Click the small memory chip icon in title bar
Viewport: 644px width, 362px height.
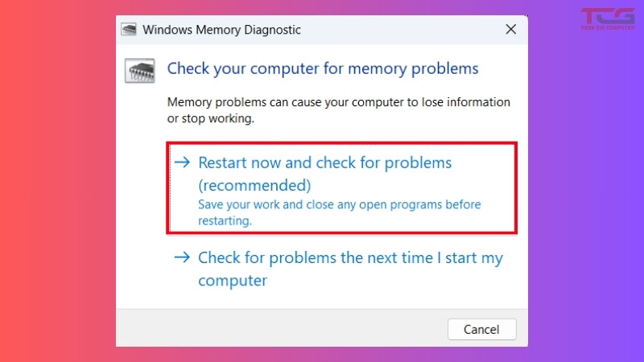click(x=130, y=30)
